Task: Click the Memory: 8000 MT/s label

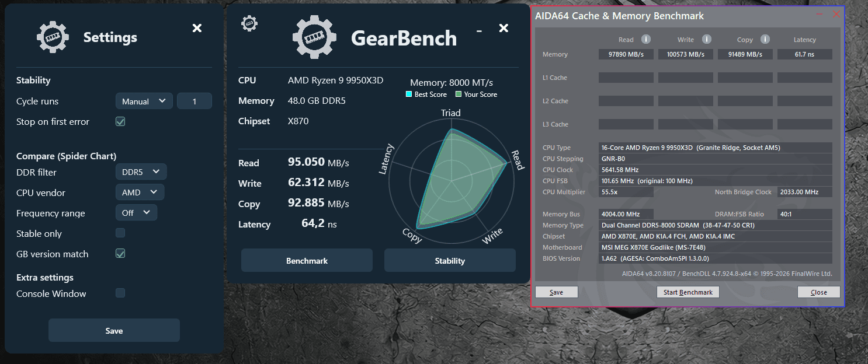Action: coord(452,82)
